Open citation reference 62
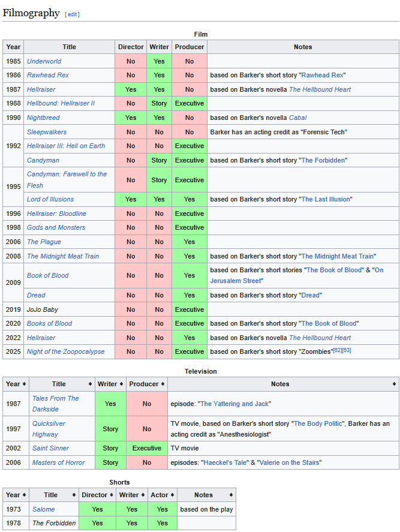This screenshot has height=532, width=400. 338,350
